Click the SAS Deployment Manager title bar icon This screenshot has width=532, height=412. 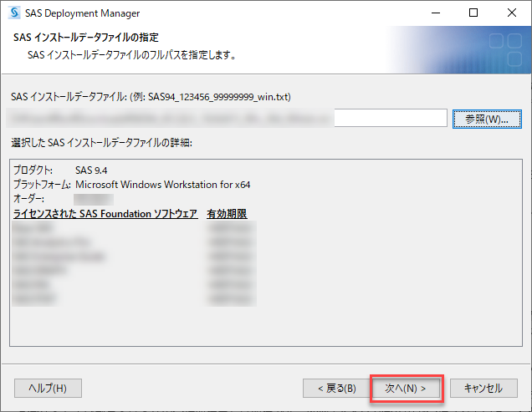14,13
